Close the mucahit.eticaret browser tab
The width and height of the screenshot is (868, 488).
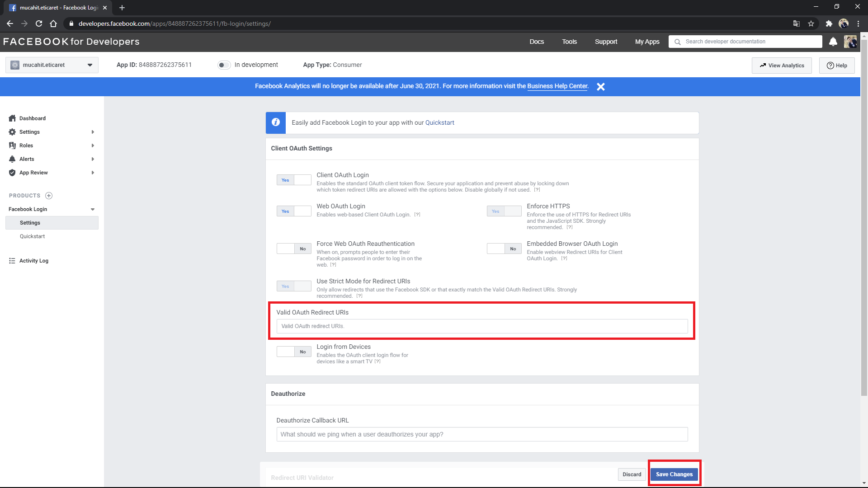105,8
